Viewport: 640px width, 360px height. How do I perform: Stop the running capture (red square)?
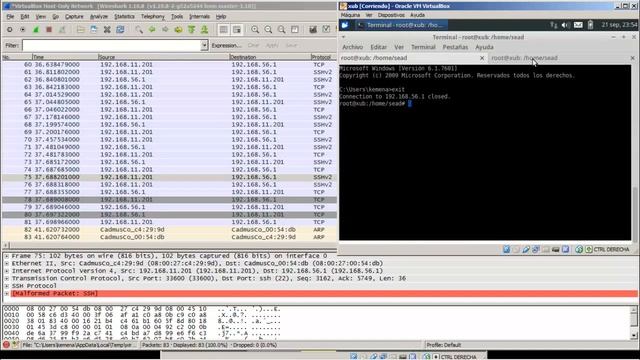pos(49,29)
